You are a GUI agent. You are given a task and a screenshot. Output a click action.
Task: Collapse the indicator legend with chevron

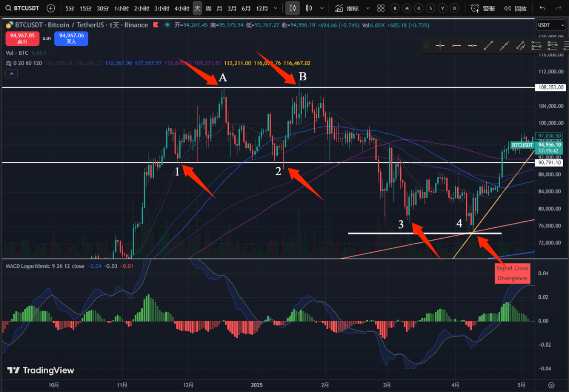pyautogui.click(x=11, y=74)
